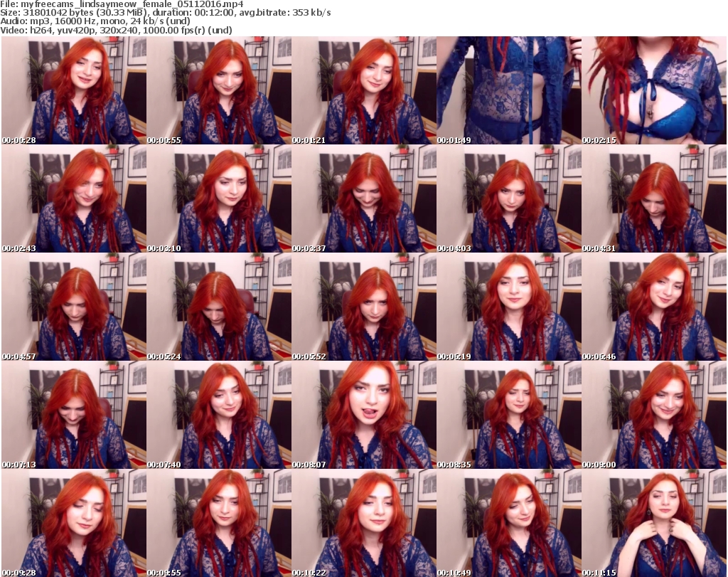This screenshot has height=577, width=728.
Task: Open the frame captured at 00:05:24
Action: 219,307
